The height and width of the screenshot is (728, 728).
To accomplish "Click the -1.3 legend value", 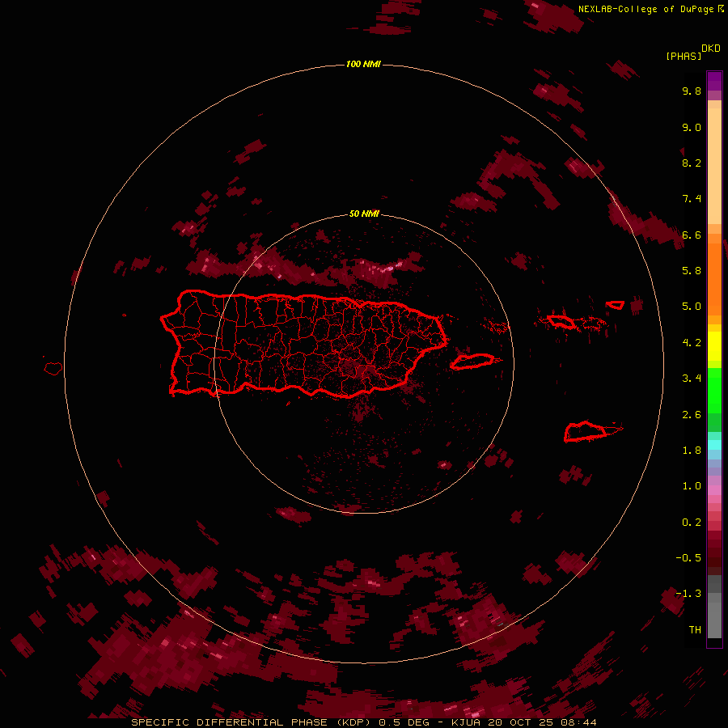I will click(688, 594).
